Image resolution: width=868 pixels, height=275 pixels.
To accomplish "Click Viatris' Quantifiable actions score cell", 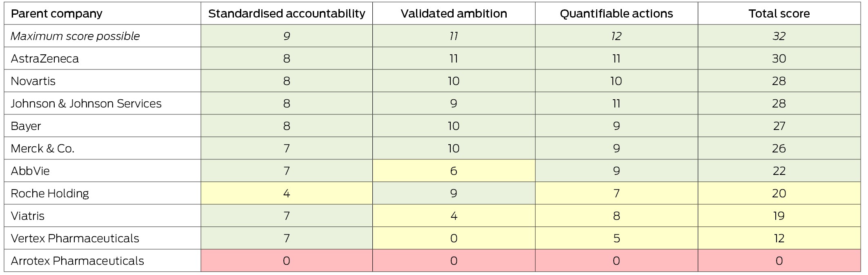I will tap(616, 216).
